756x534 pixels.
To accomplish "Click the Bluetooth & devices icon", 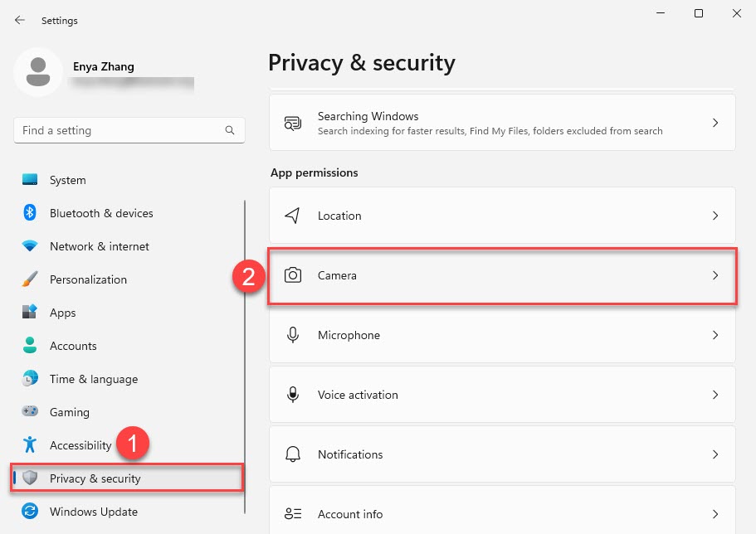I will (30, 213).
